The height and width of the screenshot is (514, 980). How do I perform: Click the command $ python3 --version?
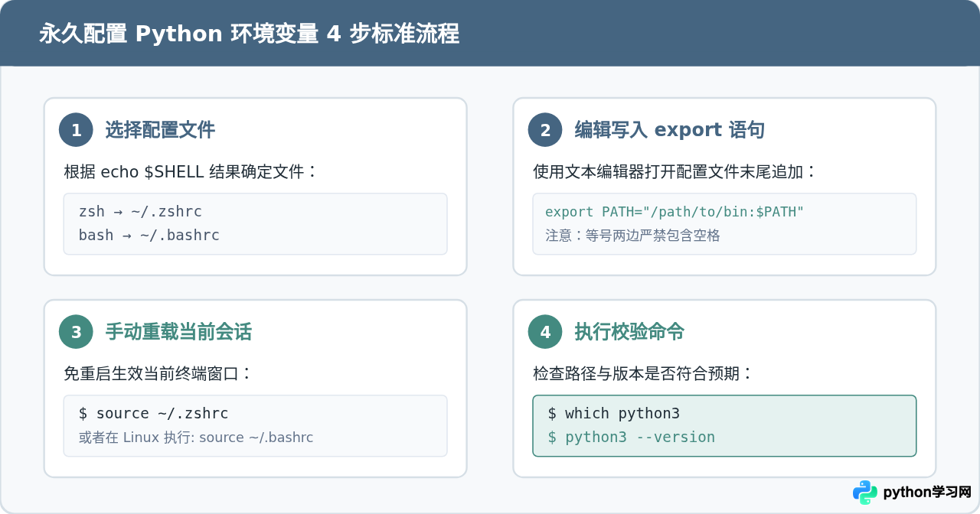pyautogui.click(x=632, y=437)
